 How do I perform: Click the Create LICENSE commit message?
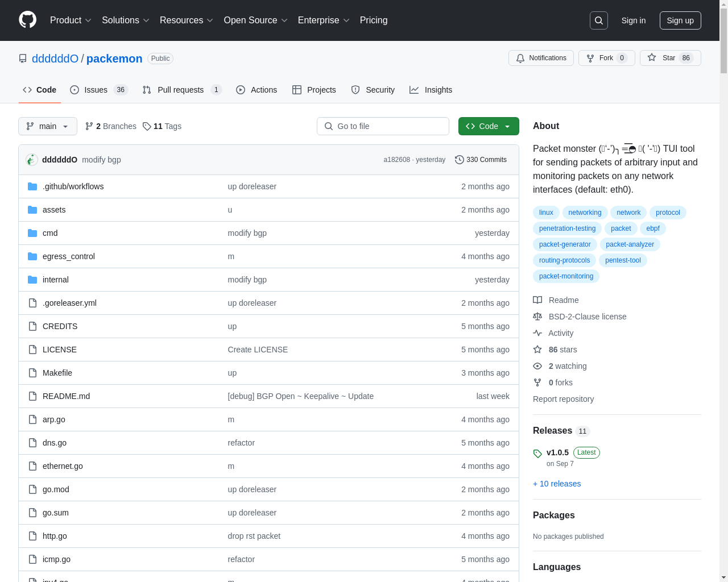(x=258, y=350)
